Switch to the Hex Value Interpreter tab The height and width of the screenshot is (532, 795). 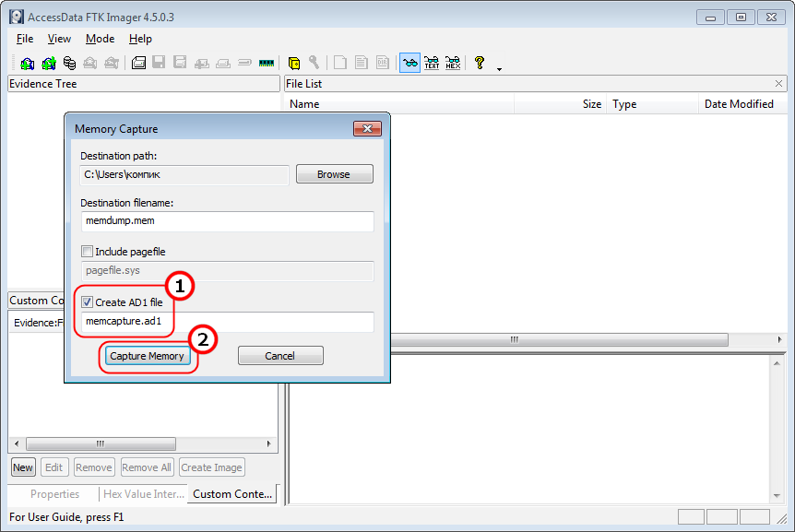click(x=144, y=494)
